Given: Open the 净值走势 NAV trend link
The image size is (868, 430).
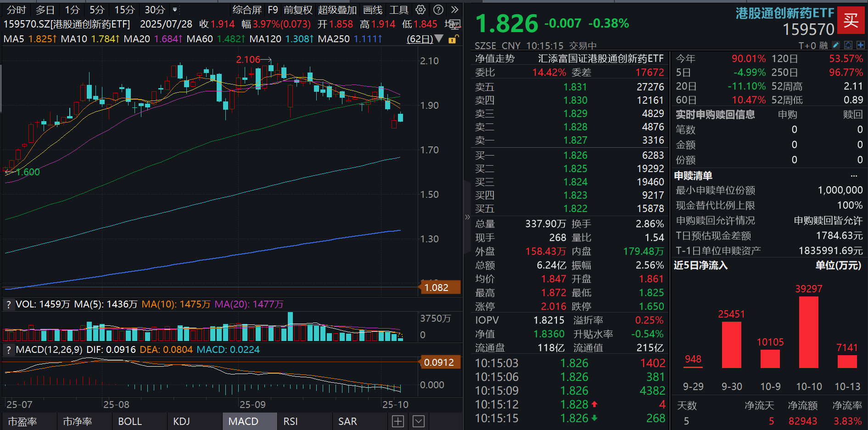Looking at the screenshot, I should pos(495,59).
